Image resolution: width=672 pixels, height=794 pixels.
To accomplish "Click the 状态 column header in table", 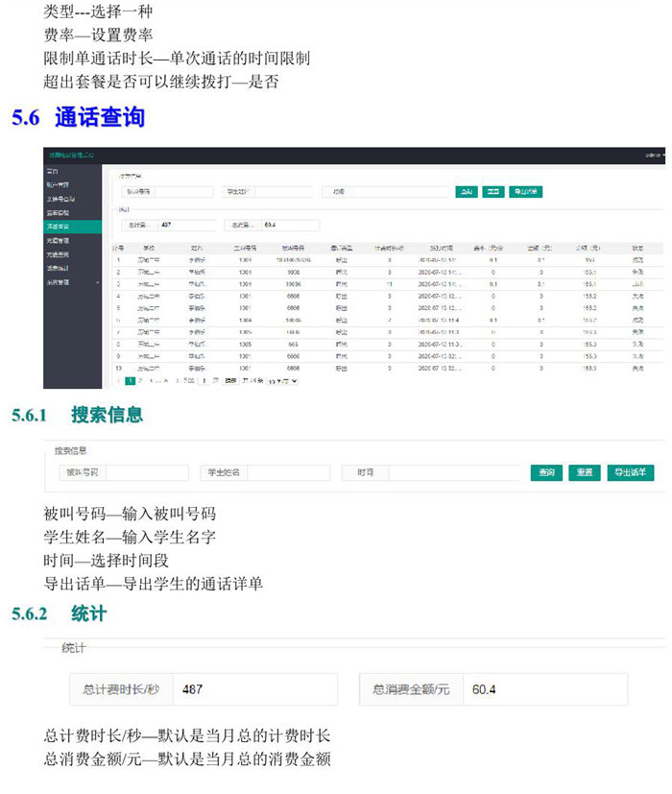I will pos(637,248).
